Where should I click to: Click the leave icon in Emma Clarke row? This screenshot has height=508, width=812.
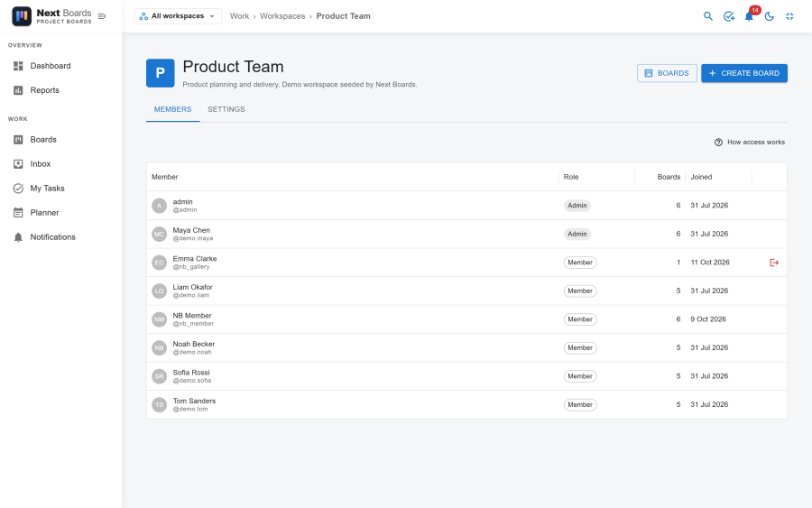point(774,263)
